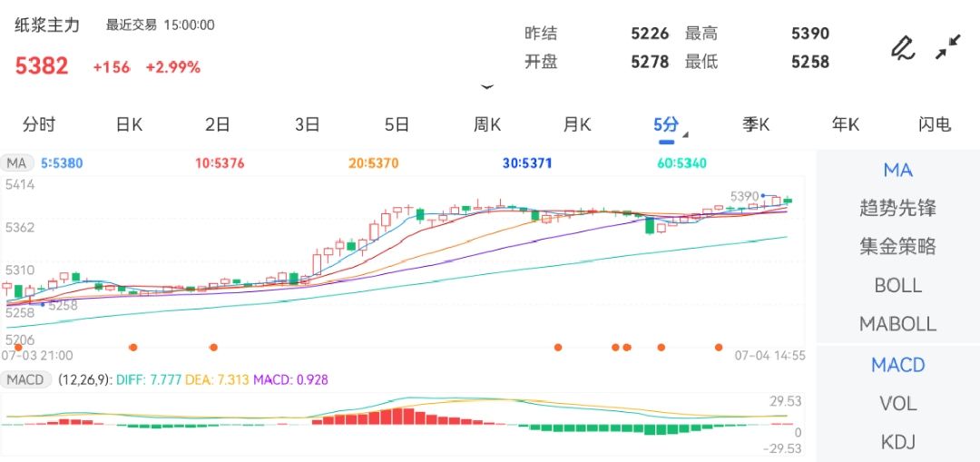The width and height of the screenshot is (980, 462).
Task: Select 集金策略 indicator
Action: click(x=898, y=246)
